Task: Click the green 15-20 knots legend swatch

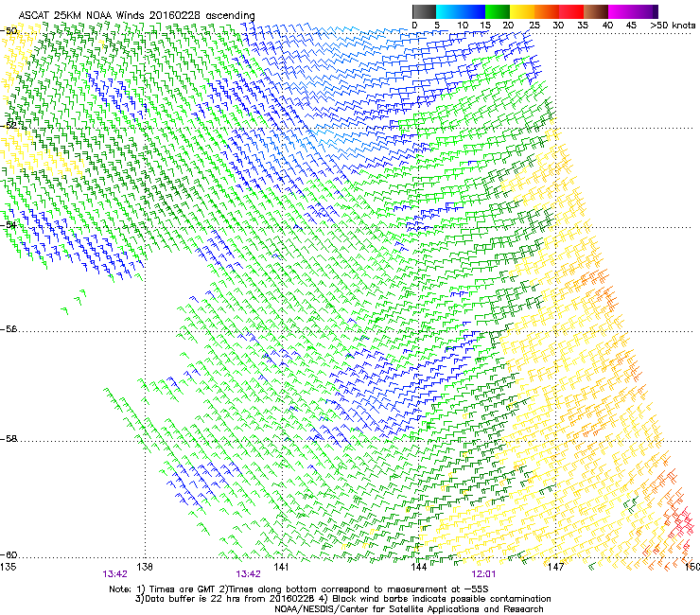Action: coord(498,11)
